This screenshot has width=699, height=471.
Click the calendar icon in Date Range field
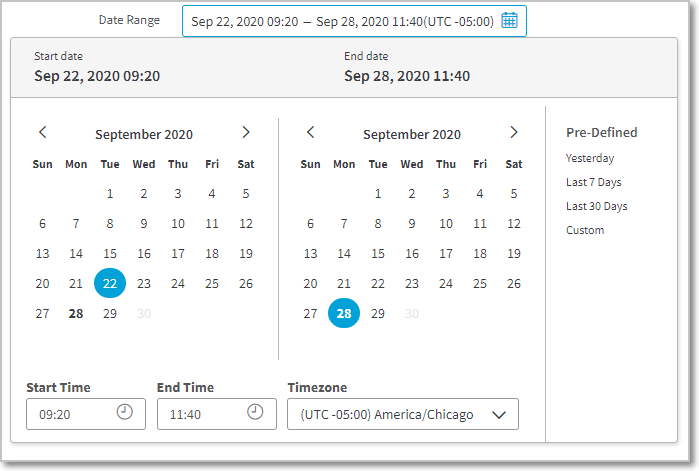point(509,21)
